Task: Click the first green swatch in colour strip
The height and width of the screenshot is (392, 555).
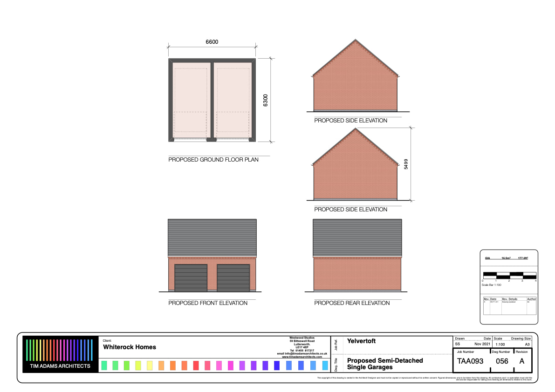Action: pyautogui.click(x=104, y=365)
